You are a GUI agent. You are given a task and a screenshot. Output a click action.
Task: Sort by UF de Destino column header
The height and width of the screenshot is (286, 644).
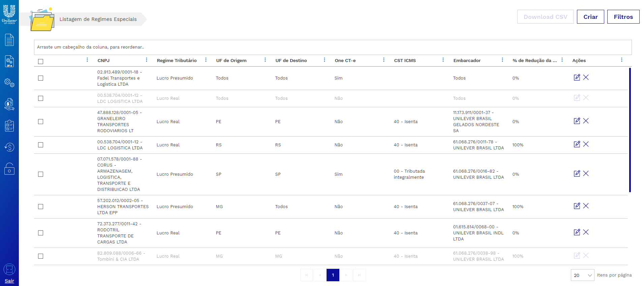[x=291, y=61]
